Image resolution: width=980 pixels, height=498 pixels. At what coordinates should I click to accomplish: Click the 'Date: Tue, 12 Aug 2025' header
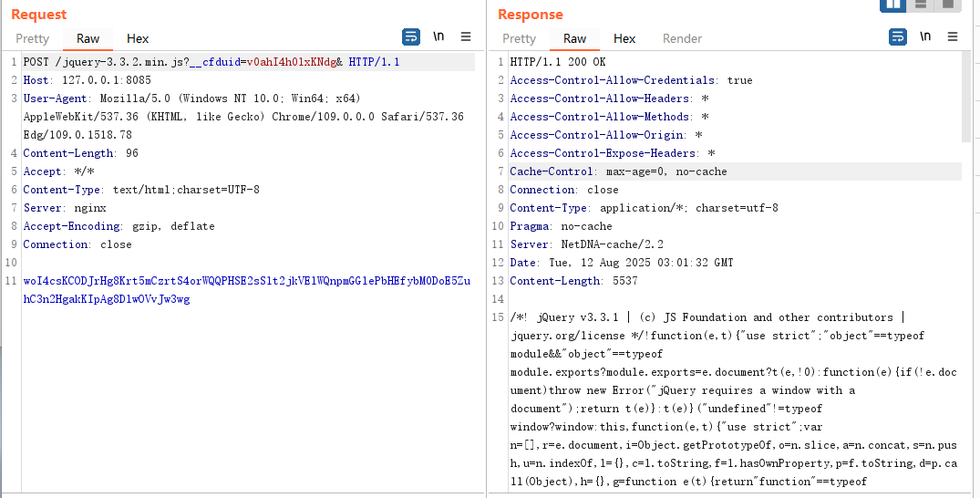[x=622, y=263]
